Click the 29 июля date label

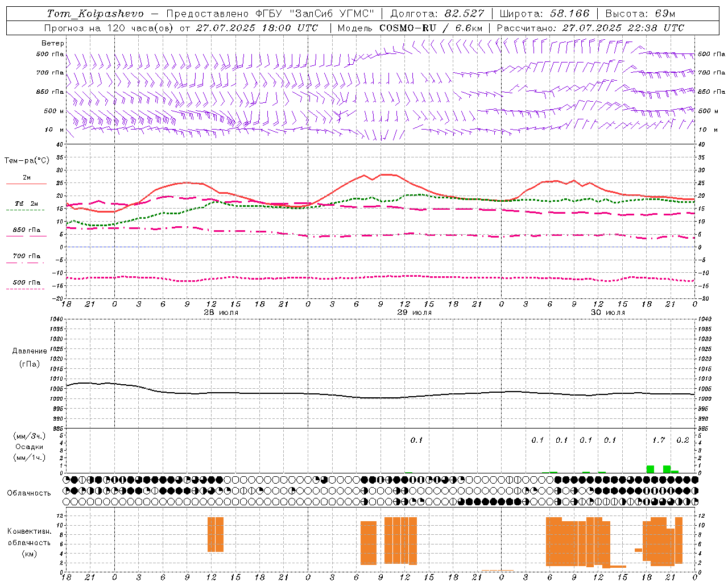click(414, 313)
